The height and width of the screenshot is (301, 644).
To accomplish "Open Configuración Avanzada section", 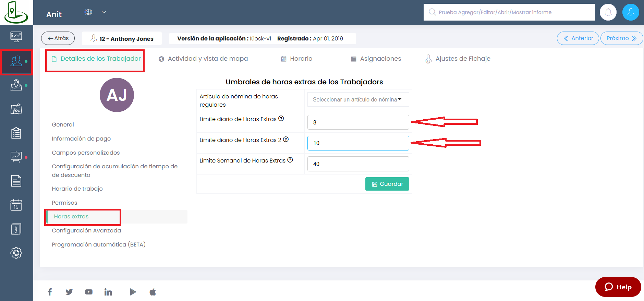I will (86, 231).
